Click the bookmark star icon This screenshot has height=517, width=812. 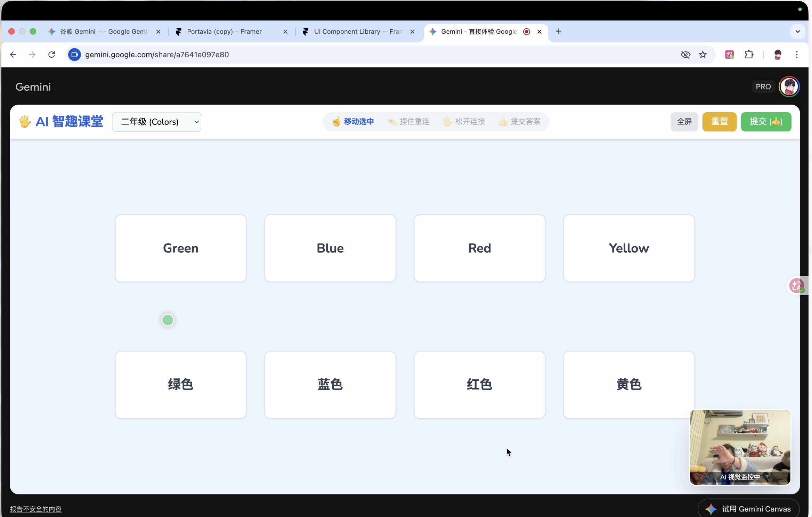point(703,55)
